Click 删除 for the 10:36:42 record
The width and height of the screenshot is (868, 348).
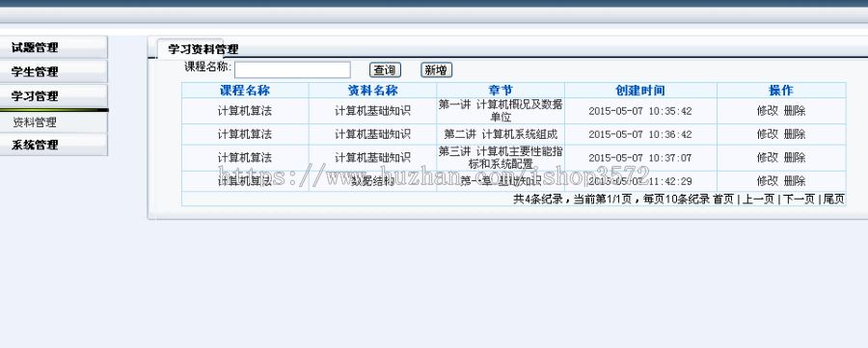(x=795, y=134)
